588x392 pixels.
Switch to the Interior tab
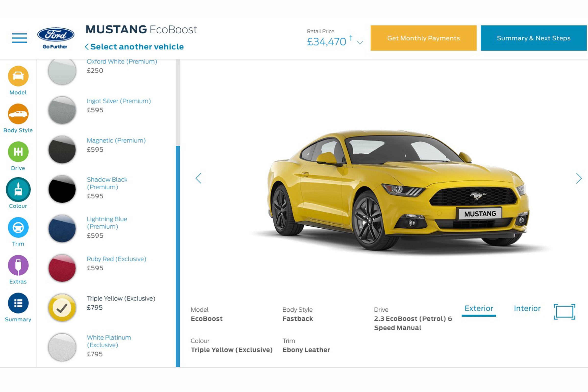click(x=527, y=308)
